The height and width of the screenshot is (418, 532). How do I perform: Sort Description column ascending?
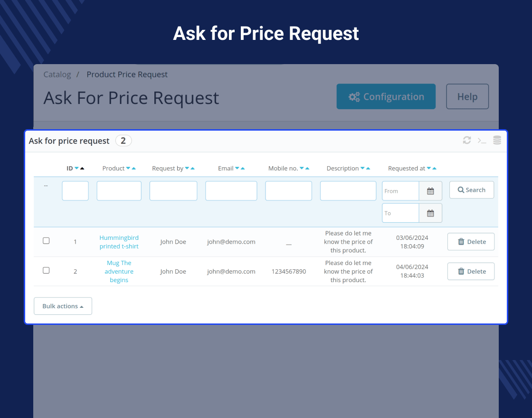pyautogui.click(x=368, y=168)
